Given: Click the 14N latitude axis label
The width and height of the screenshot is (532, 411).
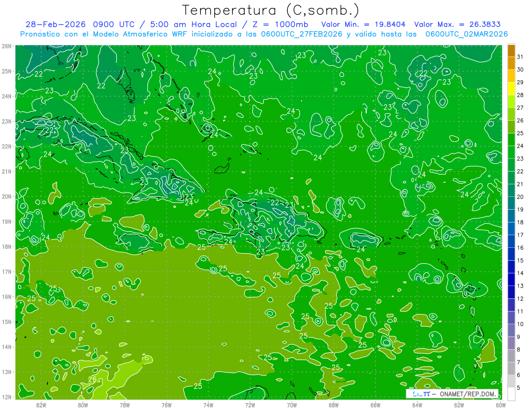Looking at the screenshot, I should (x=7, y=347).
